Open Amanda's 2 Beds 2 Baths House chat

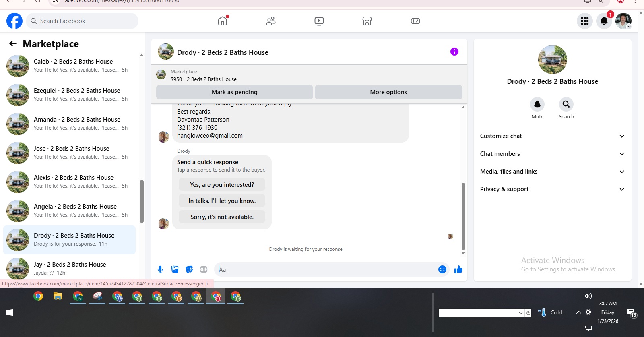click(x=69, y=124)
